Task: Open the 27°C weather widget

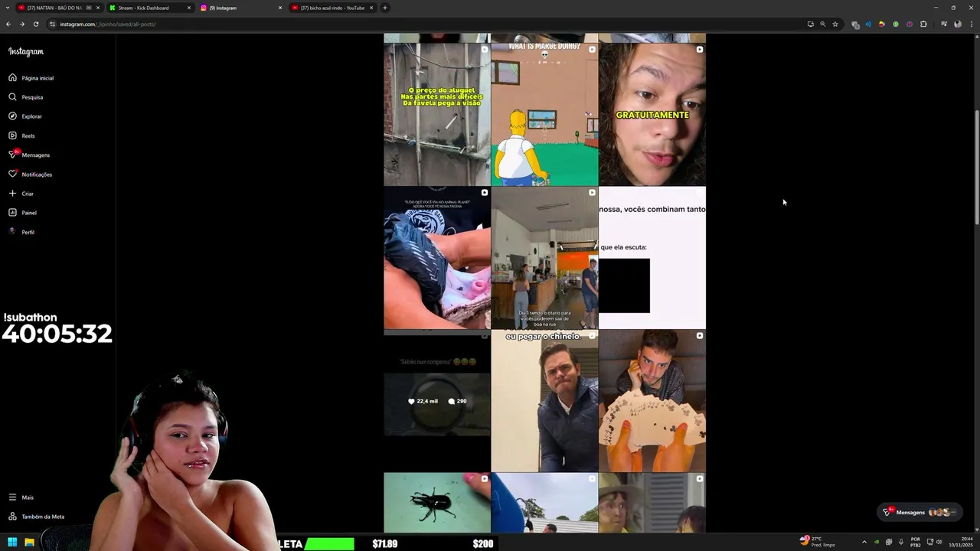Action: tap(817, 542)
